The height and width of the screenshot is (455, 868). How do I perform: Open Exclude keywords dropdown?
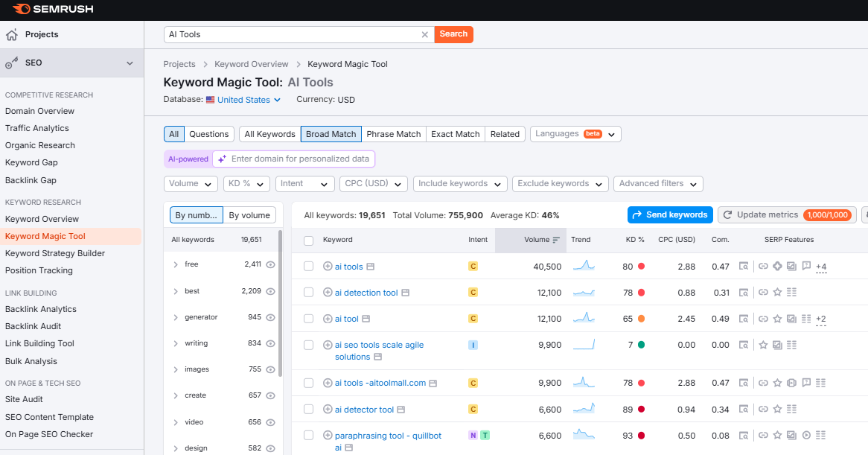click(561, 184)
